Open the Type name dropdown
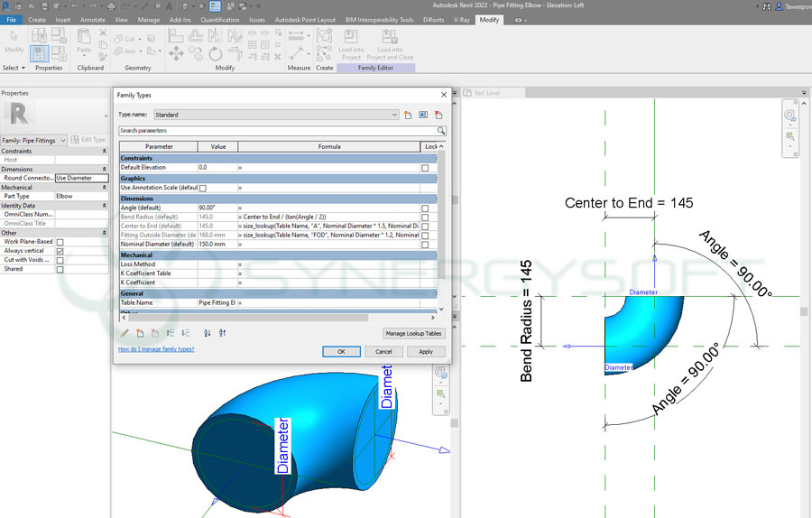This screenshot has height=518, width=812. click(x=394, y=116)
